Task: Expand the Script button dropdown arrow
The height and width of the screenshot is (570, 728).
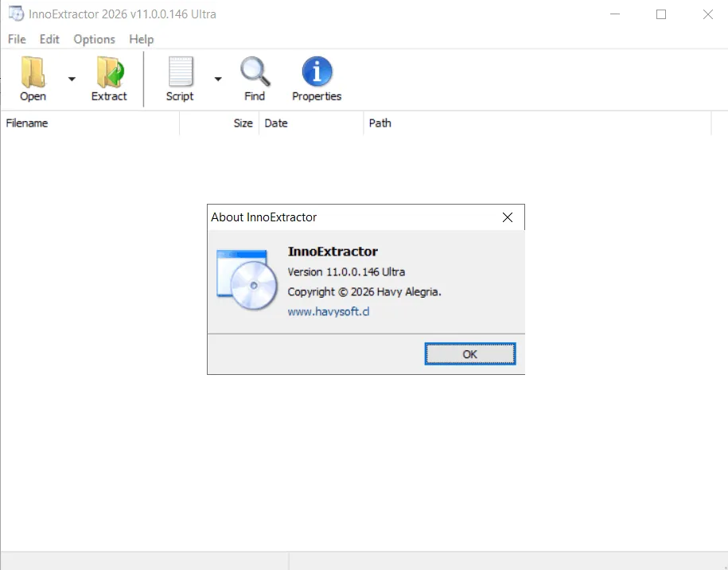Action: pos(218,79)
